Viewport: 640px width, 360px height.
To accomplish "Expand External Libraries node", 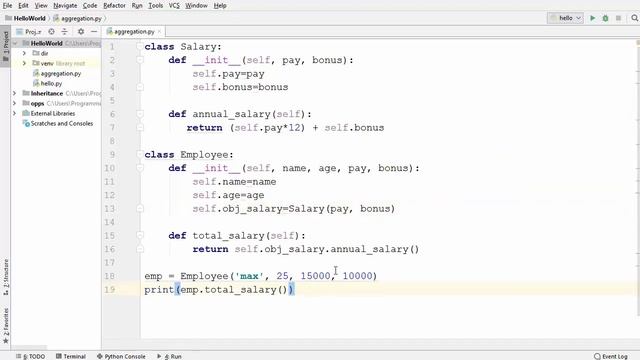I will pyautogui.click(x=15, y=113).
